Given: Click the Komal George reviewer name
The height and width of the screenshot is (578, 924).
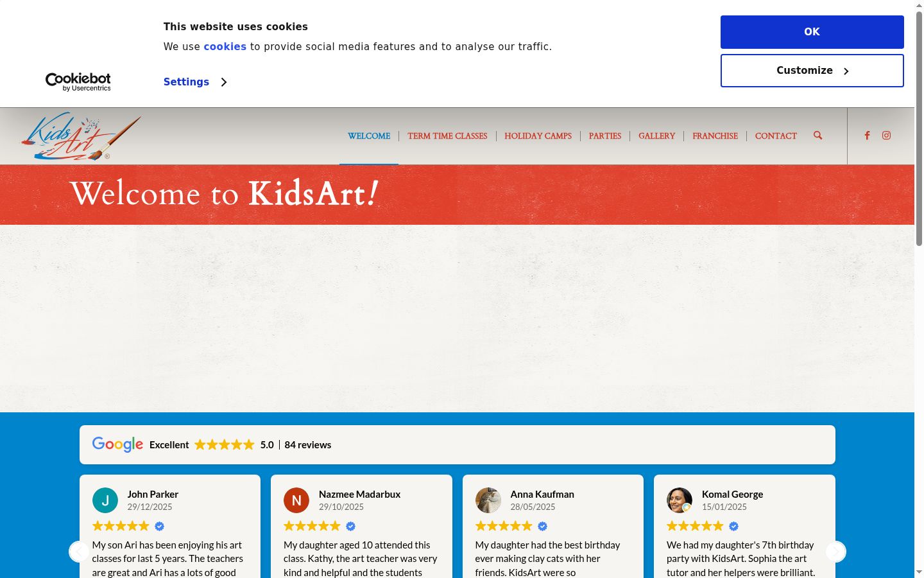Looking at the screenshot, I should pos(732,495).
